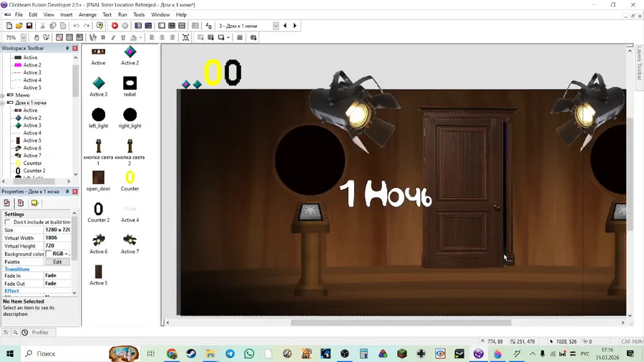Open the Storyboard Editor icon
The height and width of the screenshot is (362, 644).
[x=138, y=26]
